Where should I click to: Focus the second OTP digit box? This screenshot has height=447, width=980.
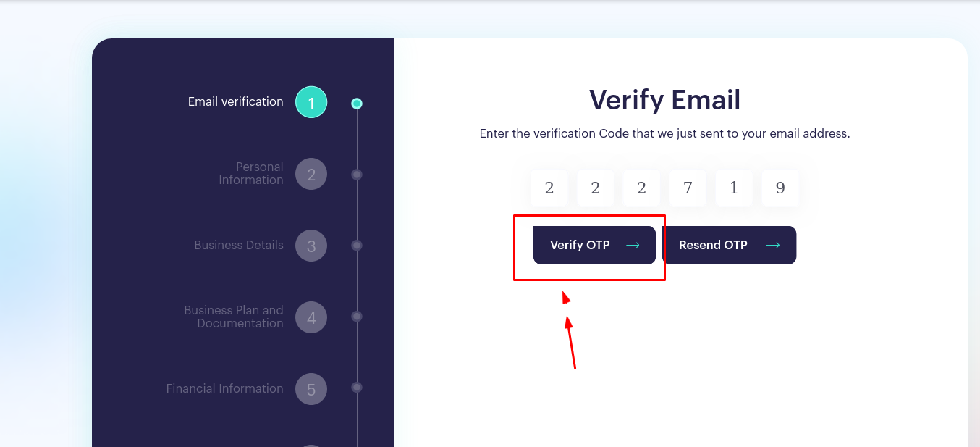[596, 188]
